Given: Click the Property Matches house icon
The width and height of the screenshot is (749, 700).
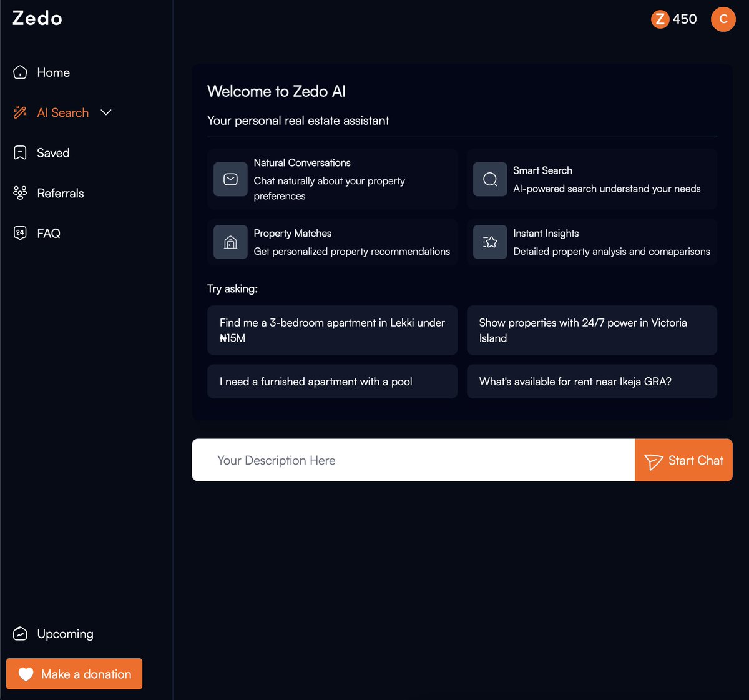Looking at the screenshot, I should tap(230, 242).
